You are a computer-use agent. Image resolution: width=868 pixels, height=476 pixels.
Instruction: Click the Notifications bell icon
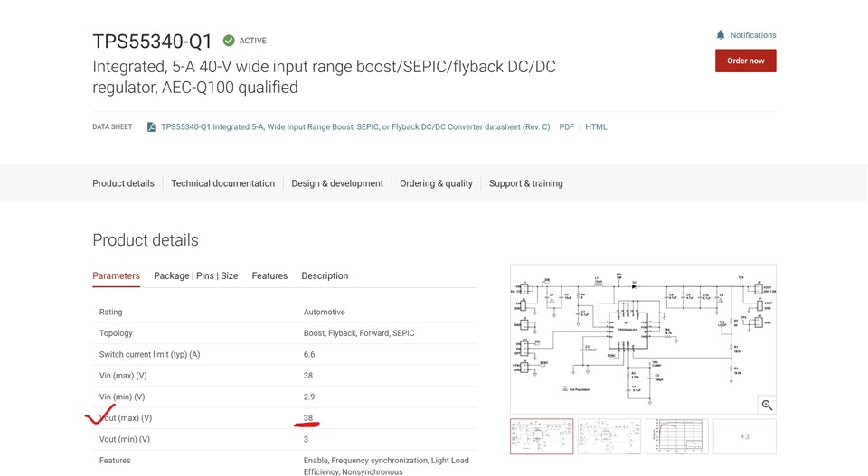[721, 35]
